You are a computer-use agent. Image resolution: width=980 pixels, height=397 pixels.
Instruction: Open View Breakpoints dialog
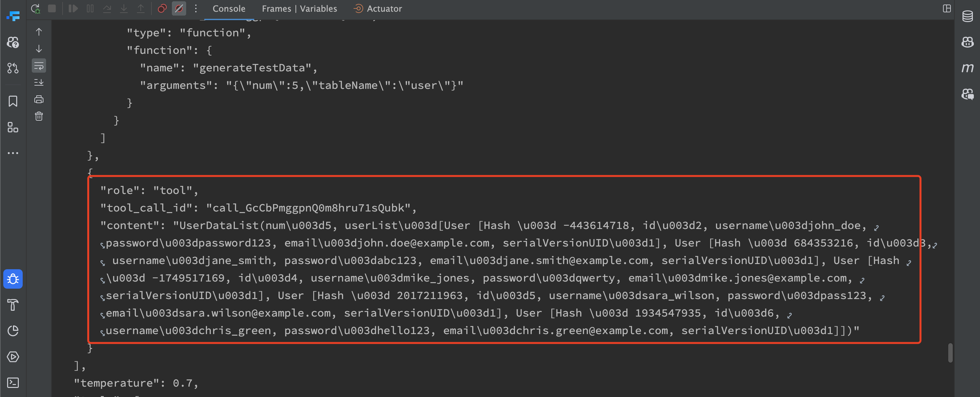[x=162, y=8]
